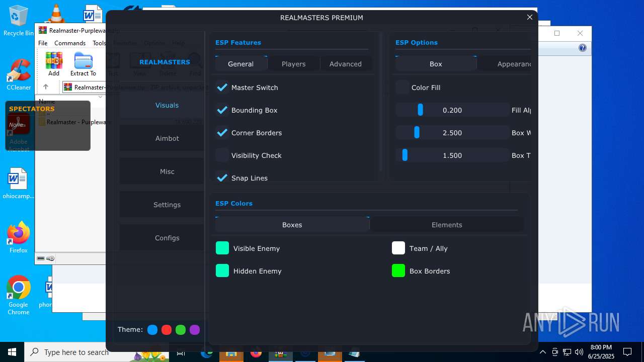Click the SPECTATORS overlay title
The height and width of the screenshot is (362, 644).
32,109
